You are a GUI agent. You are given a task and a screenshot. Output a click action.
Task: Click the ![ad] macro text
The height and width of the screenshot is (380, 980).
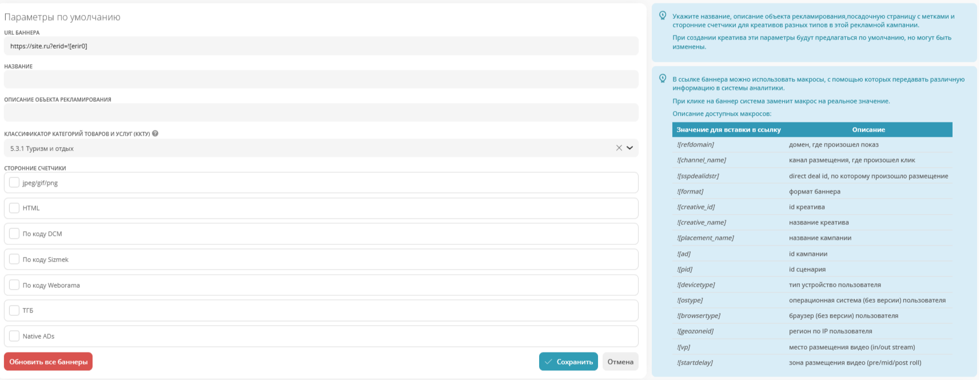pos(684,254)
